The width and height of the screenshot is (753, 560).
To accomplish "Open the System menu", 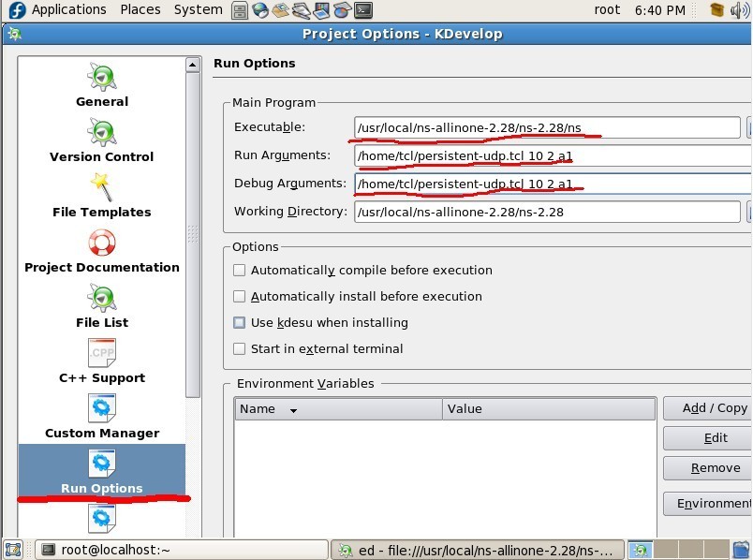I will 197,9.
